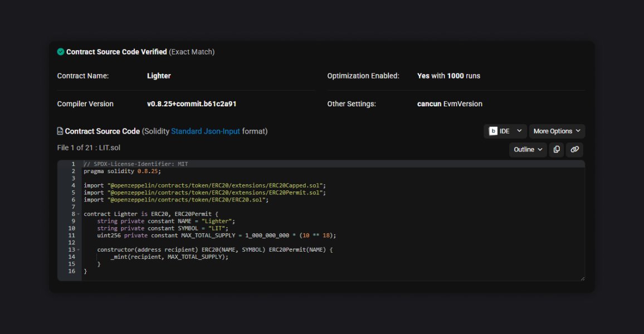The width and height of the screenshot is (644, 334).
Task: Open the Standard Json-Input link
Action: [206, 131]
